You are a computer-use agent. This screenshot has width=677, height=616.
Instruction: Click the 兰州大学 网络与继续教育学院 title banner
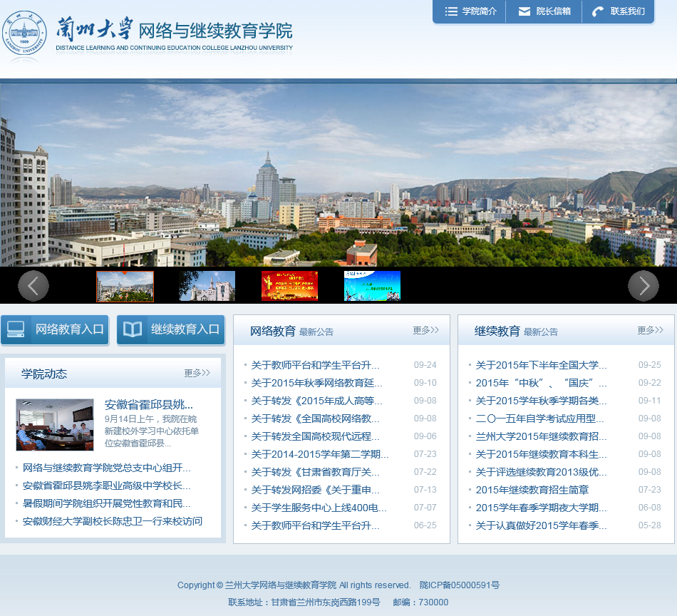point(174,34)
